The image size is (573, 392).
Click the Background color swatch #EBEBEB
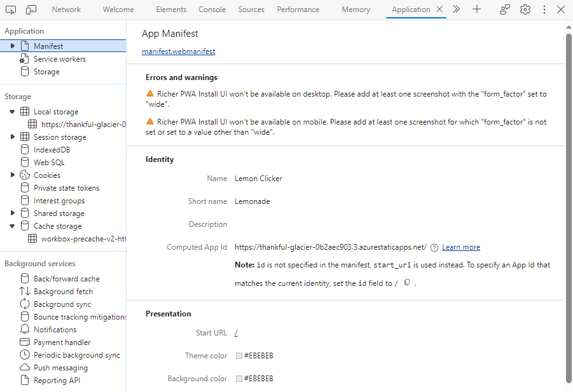pos(239,379)
